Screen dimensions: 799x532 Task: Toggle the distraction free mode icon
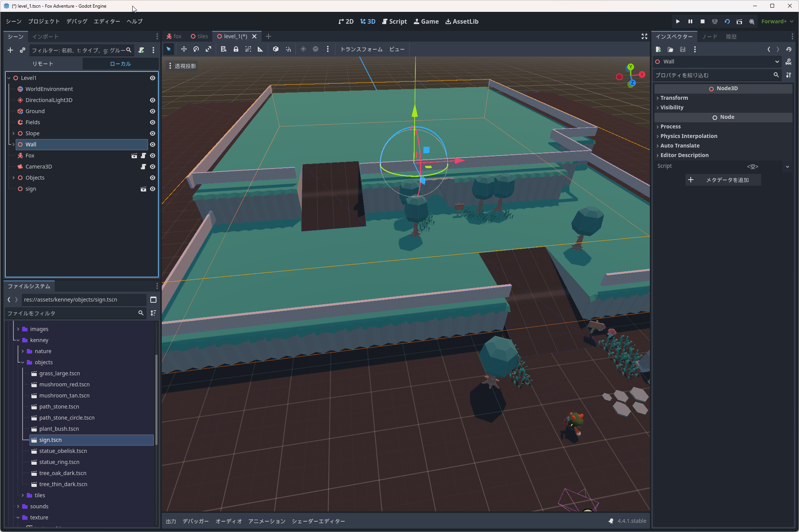coord(644,36)
